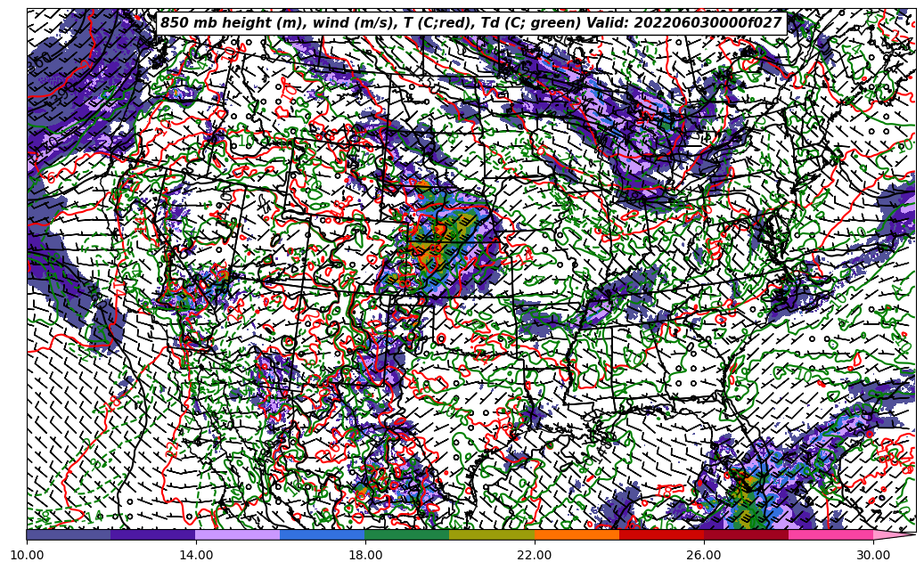Click the map title text box
Viewport: 924px width, 570px height.
click(x=471, y=23)
